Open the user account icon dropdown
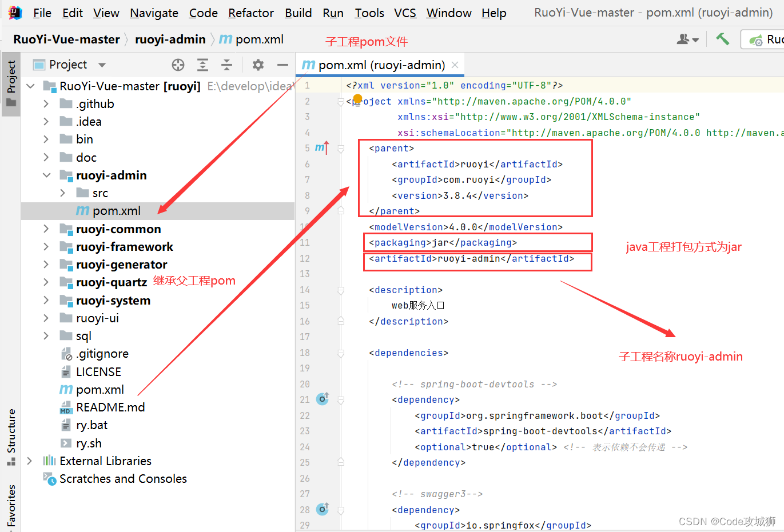 pos(687,39)
